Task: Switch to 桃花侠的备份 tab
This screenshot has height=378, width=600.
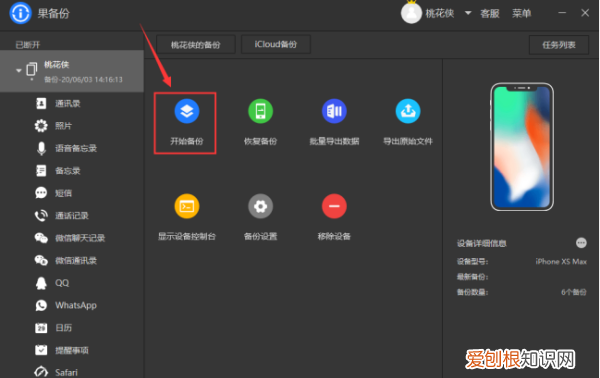Action: point(196,45)
